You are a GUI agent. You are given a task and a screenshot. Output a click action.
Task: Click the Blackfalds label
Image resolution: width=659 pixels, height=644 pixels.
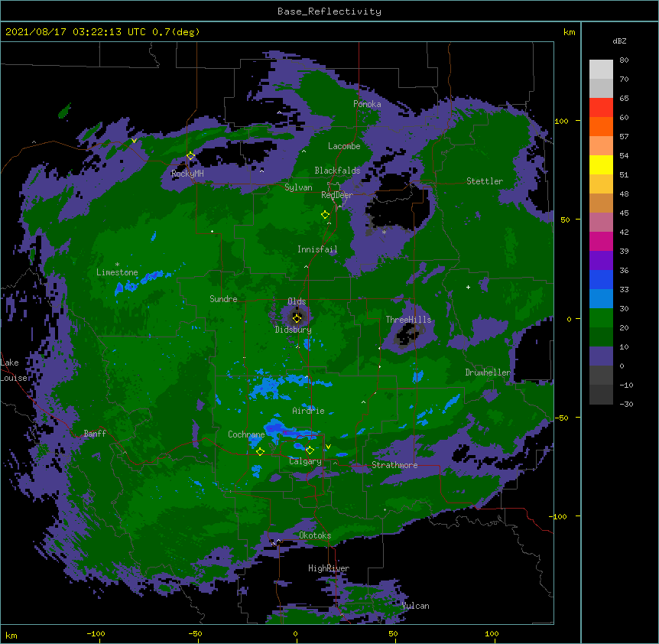[337, 171]
